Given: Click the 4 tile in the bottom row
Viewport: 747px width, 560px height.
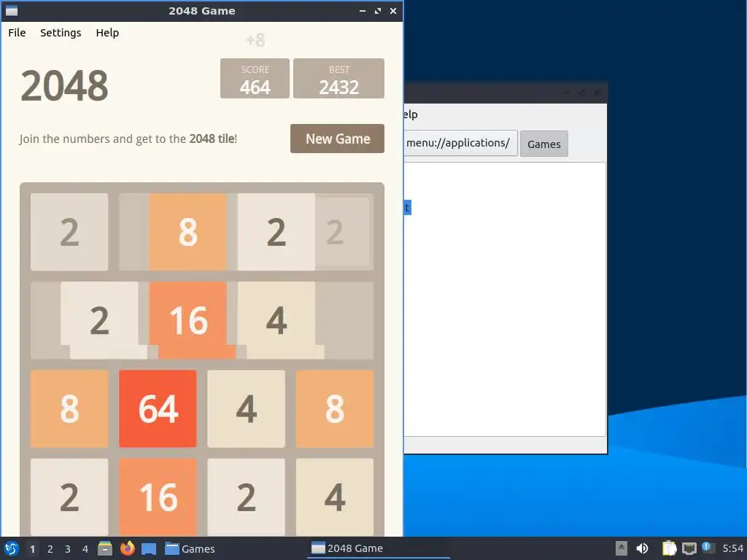Looking at the screenshot, I should click(335, 497).
